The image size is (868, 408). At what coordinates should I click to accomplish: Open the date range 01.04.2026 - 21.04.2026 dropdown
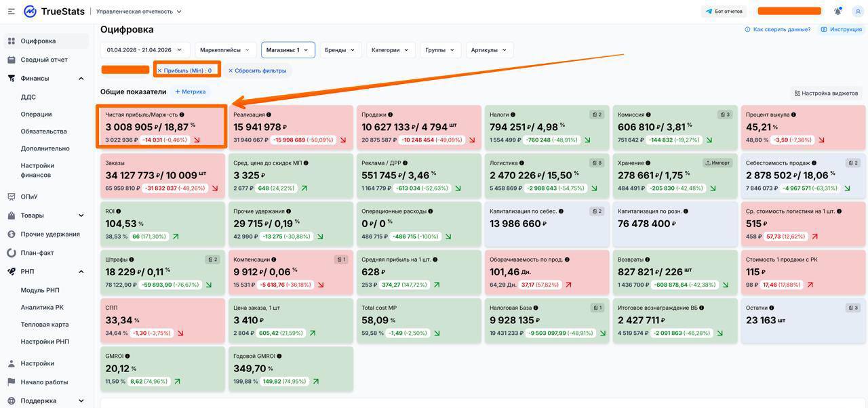(144, 49)
